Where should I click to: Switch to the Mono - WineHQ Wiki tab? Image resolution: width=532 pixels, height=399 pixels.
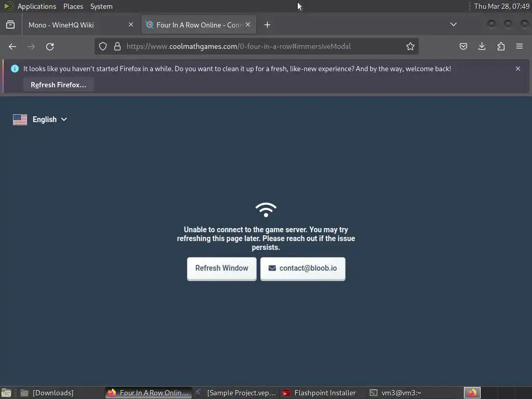[80, 25]
